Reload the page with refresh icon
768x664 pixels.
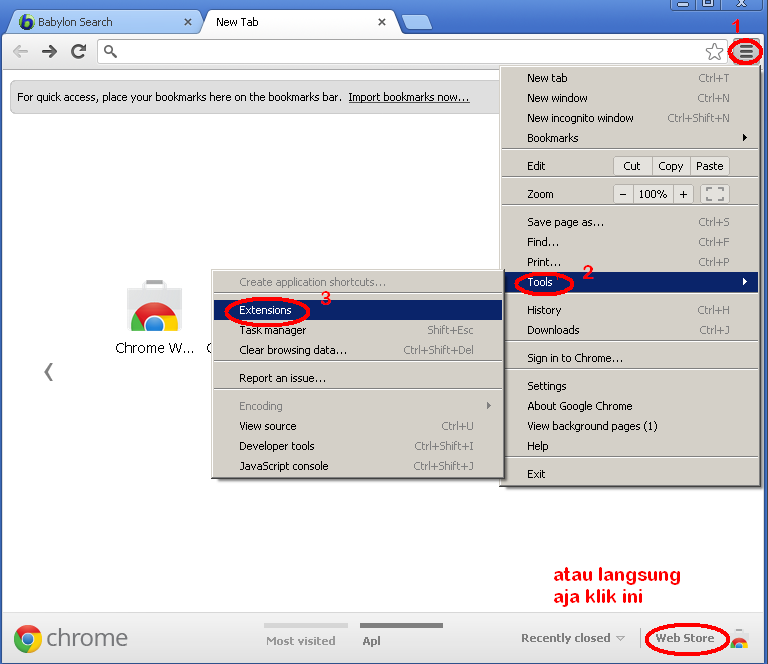click(78, 51)
